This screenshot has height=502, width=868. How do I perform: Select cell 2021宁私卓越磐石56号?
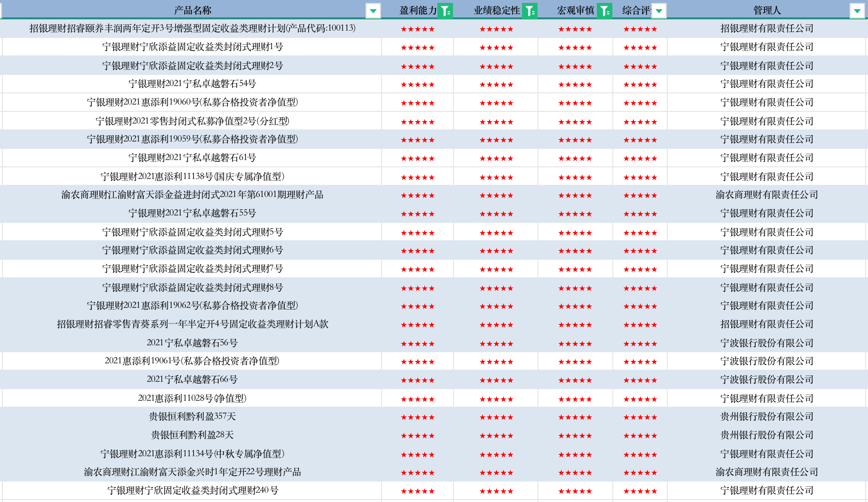[192, 343]
